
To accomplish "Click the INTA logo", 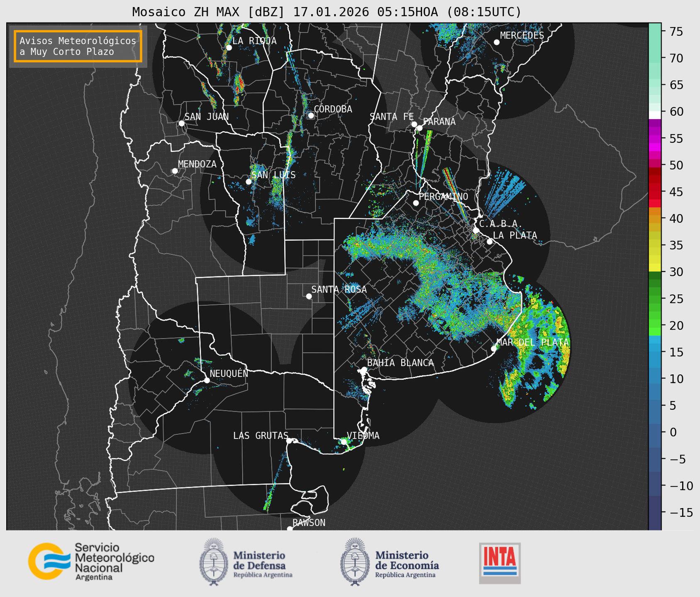I will click(x=500, y=563).
